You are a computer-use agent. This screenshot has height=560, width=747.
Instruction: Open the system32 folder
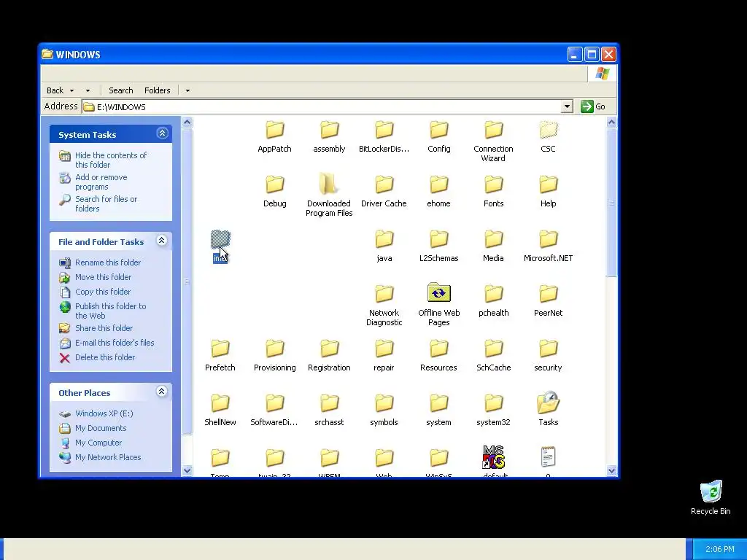[x=494, y=411]
